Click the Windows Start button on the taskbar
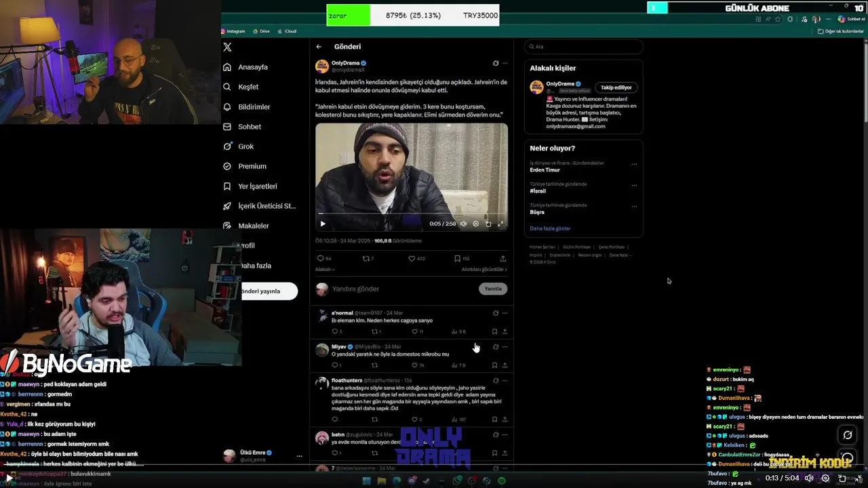 coord(366,481)
